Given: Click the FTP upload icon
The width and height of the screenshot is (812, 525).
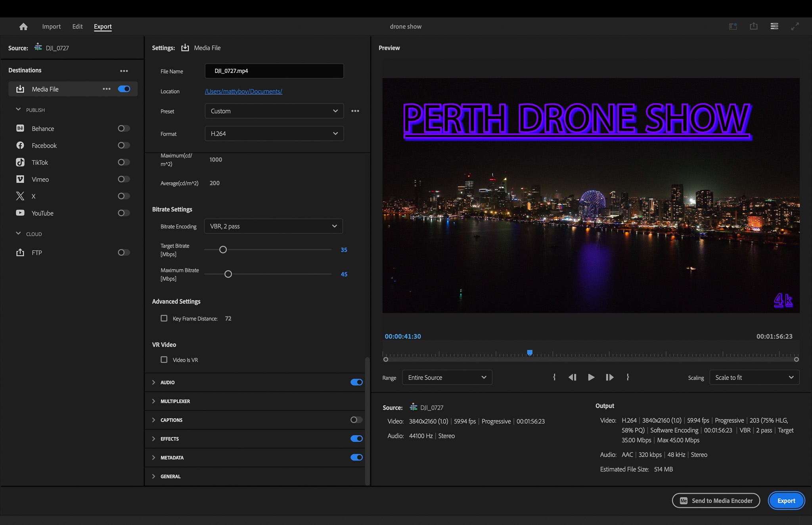Looking at the screenshot, I should pos(20,252).
